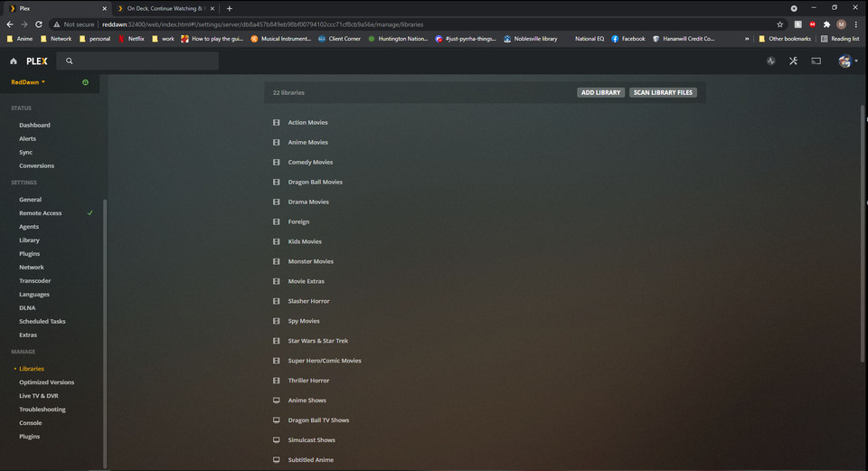868x471 pixels.
Task: Open Network settings
Action: click(32, 268)
